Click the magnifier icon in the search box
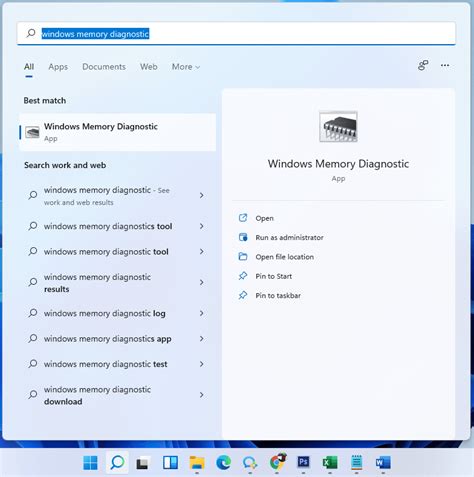 (31, 33)
